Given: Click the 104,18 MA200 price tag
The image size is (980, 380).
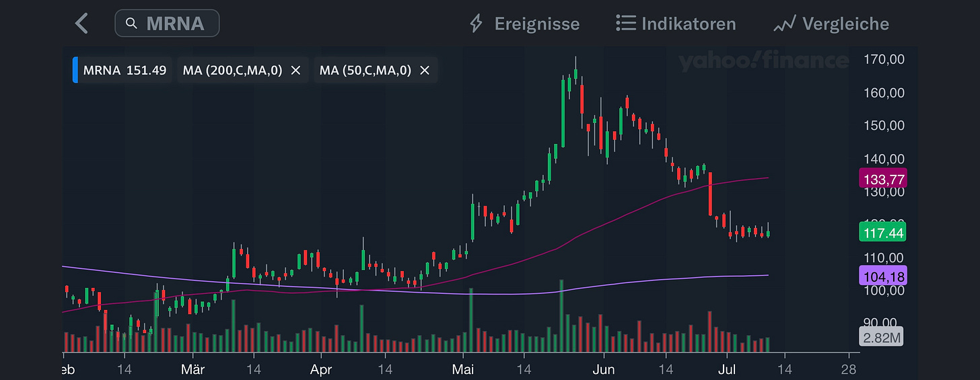Looking at the screenshot, I should tap(883, 276).
